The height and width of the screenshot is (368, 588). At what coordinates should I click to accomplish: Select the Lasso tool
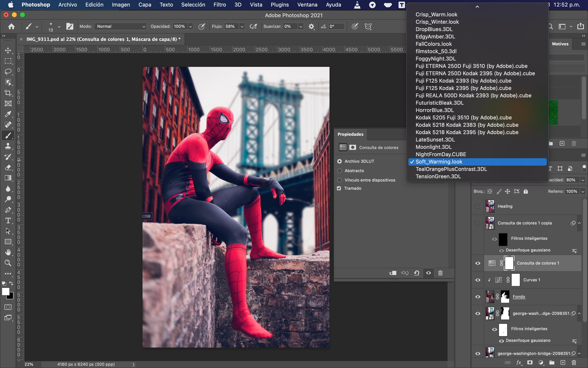(x=8, y=72)
